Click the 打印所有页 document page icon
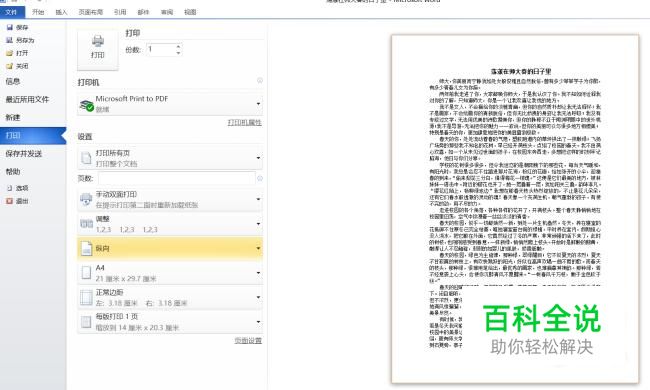Image resolution: width=650 pixels, height=390 pixels. click(86, 158)
